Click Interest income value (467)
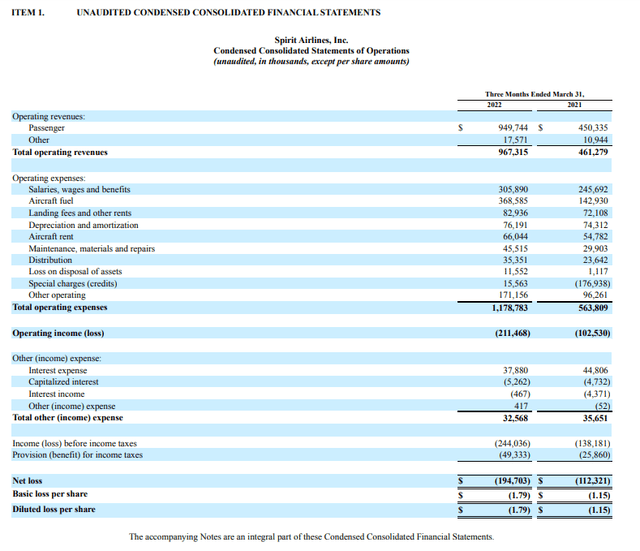This screenshot has height=551, width=640. point(520,394)
